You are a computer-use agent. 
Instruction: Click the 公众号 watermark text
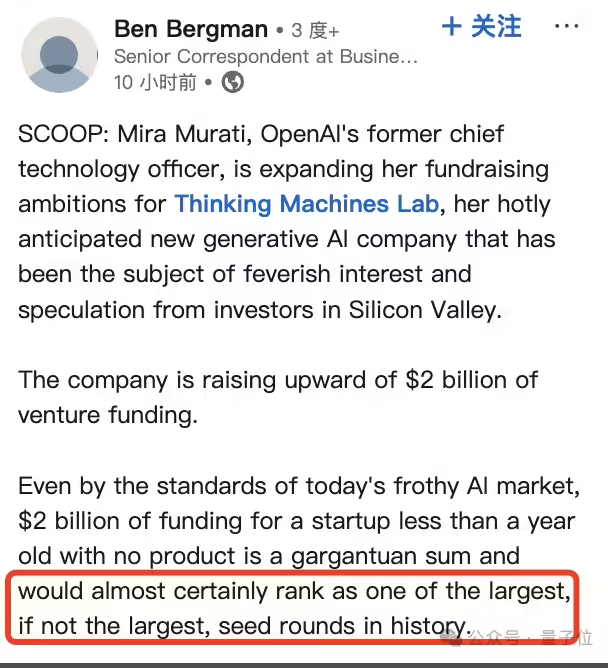(x=494, y=638)
